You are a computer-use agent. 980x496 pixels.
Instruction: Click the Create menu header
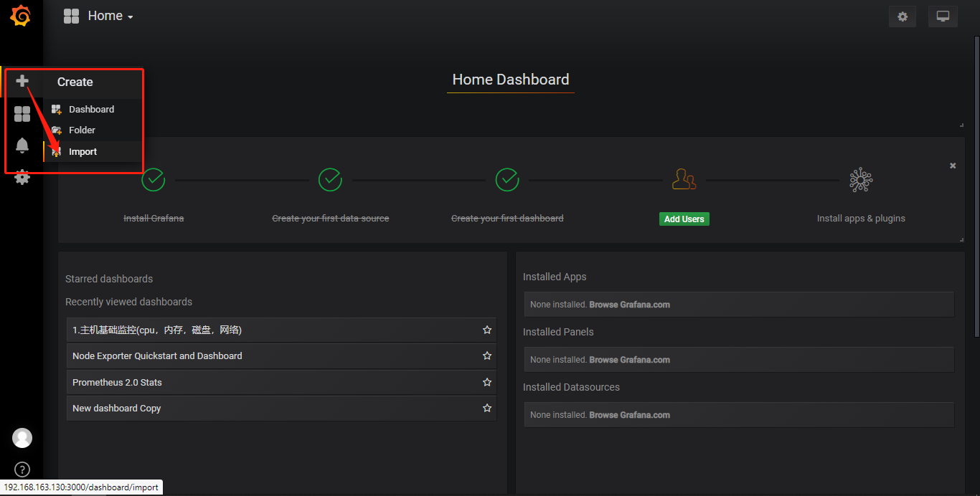click(75, 82)
